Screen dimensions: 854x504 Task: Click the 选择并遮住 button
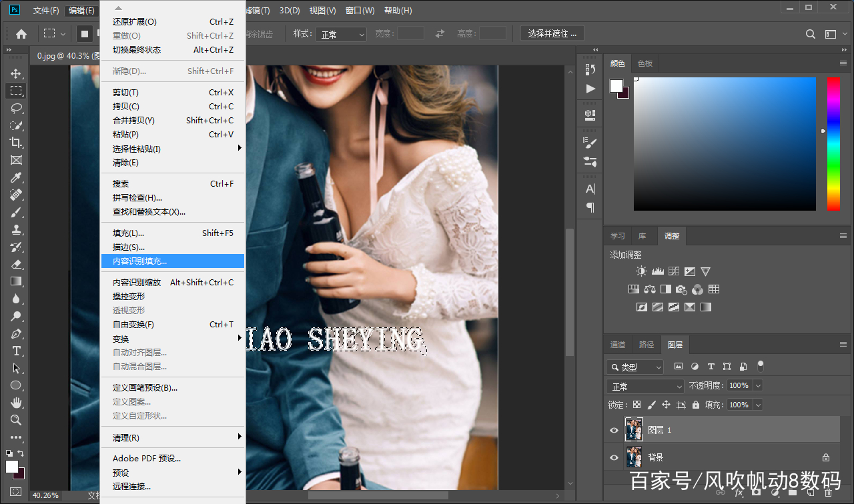click(552, 33)
